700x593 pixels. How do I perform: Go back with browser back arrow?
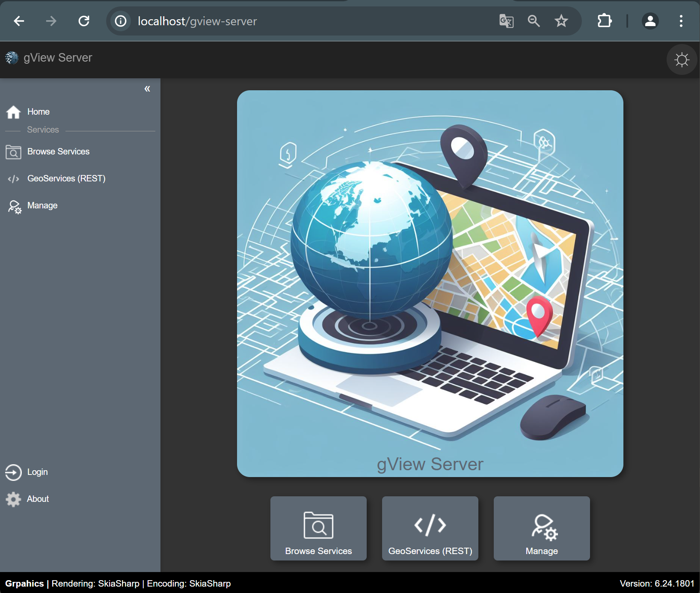(x=19, y=21)
